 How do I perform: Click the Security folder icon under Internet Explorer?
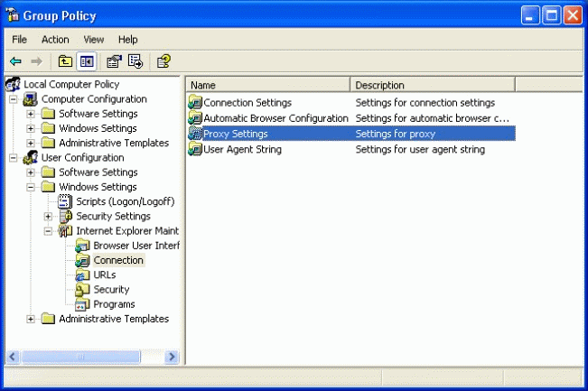(82, 289)
